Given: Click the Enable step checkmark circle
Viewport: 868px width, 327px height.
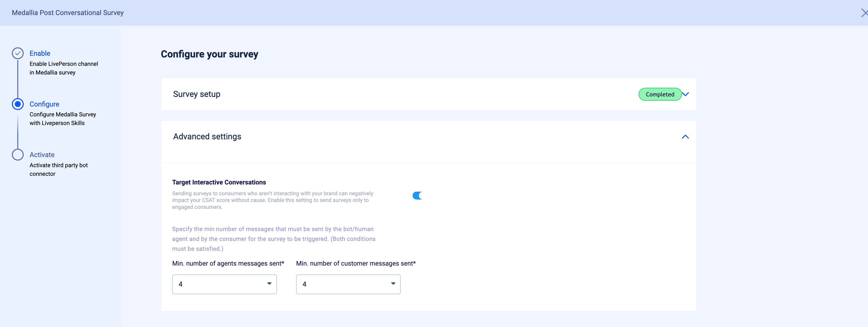Looking at the screenshot, I should (x=18, y=53).
